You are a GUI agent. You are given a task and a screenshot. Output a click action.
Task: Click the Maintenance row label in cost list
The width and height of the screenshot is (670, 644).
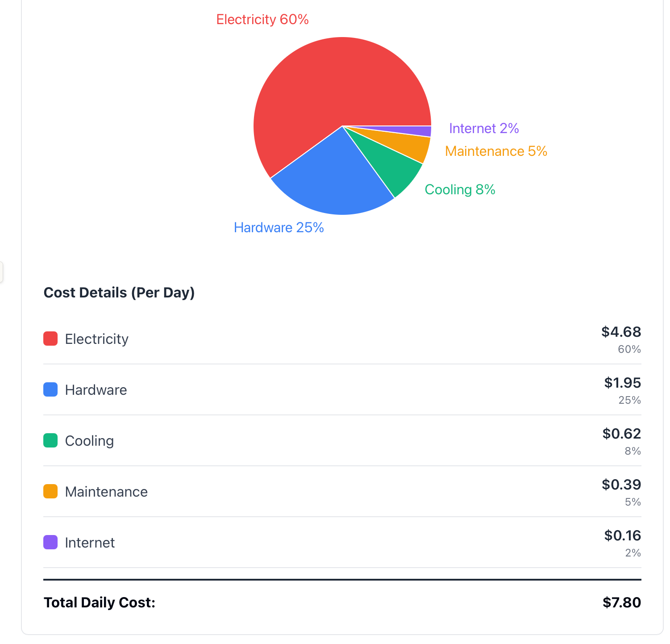coord(106,492)
